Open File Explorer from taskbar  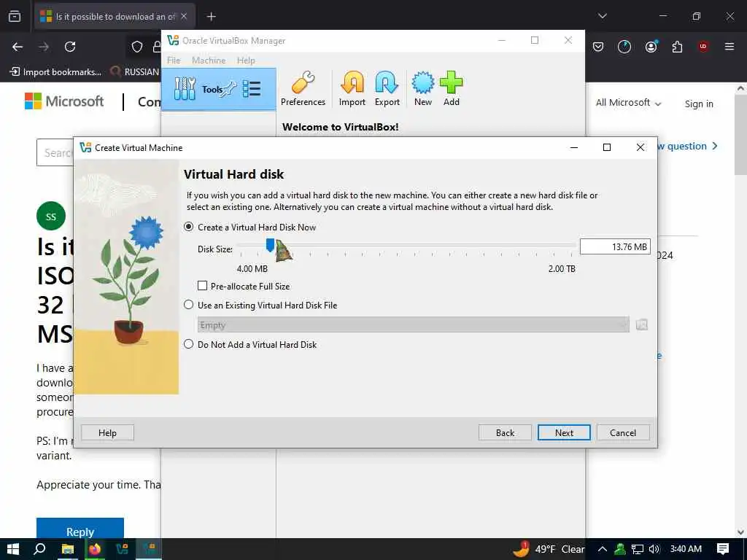coord(68,550)
